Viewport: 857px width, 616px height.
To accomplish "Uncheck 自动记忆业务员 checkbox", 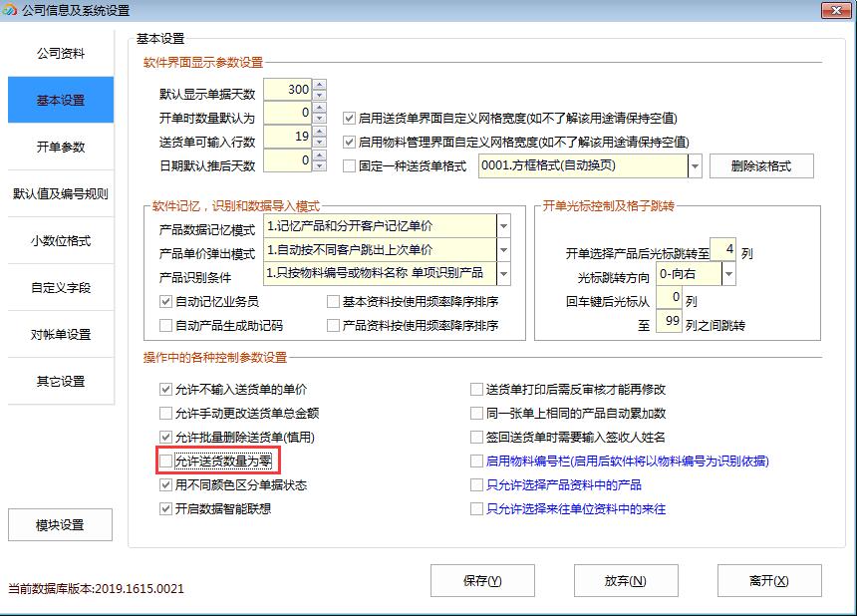I will [165, 301].
